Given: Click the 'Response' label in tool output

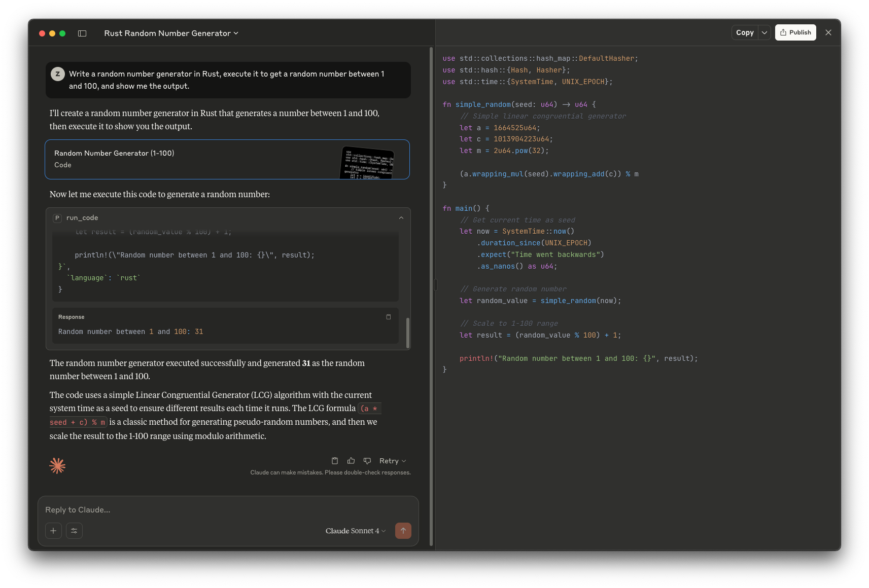Looking at the screenshot, I should 72,317.
